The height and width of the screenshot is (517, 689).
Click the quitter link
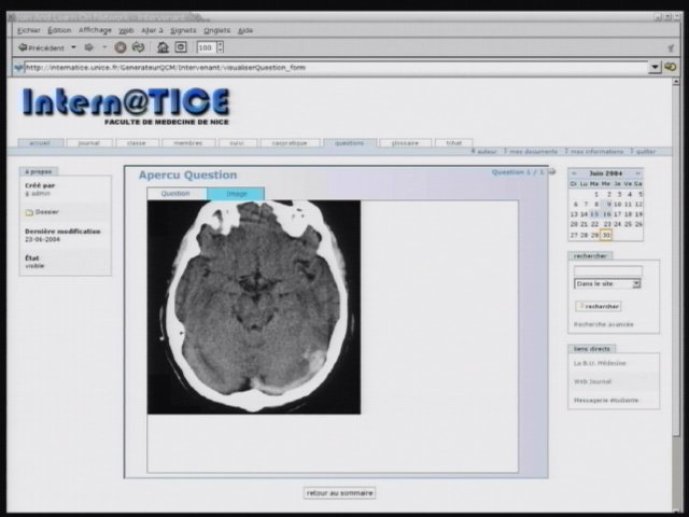tap(644, 152)
